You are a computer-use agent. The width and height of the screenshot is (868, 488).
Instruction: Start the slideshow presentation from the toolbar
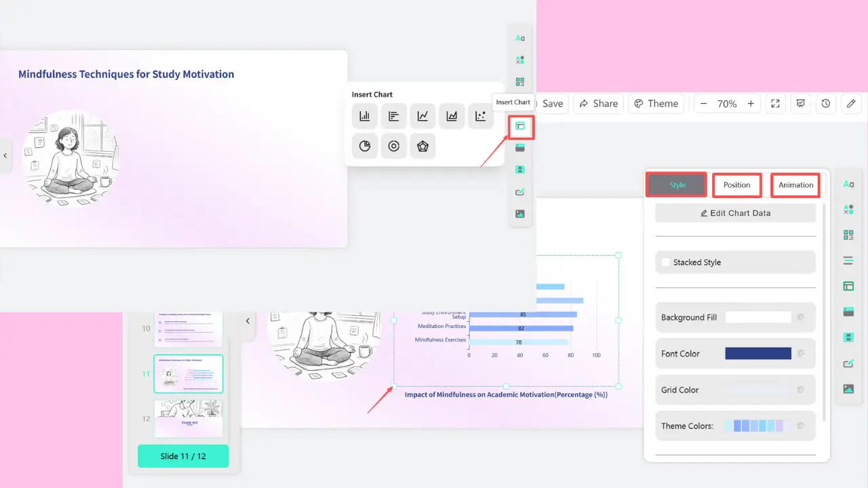800,103
